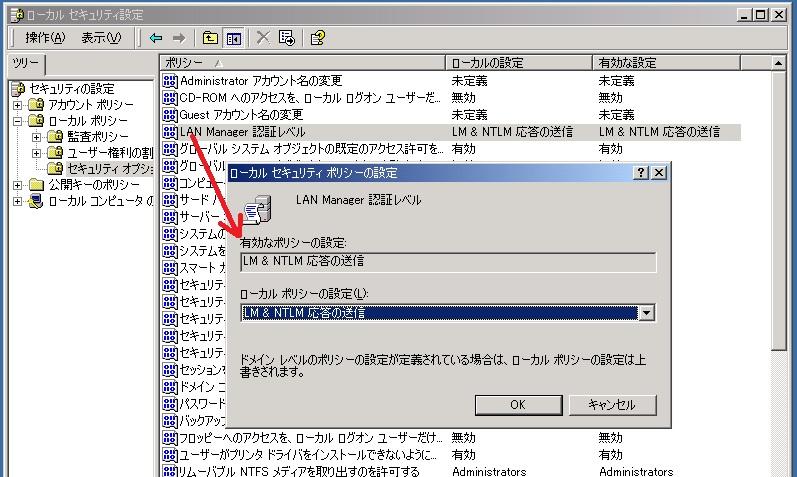Expand the 監査ポリシー tree node
The image size is (797, 477).
[x=36, y=137]
